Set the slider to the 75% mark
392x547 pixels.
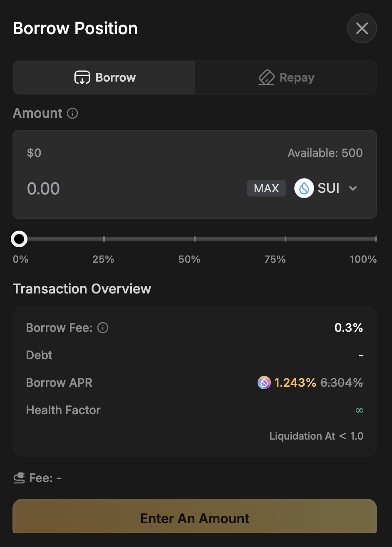[285, 239]
